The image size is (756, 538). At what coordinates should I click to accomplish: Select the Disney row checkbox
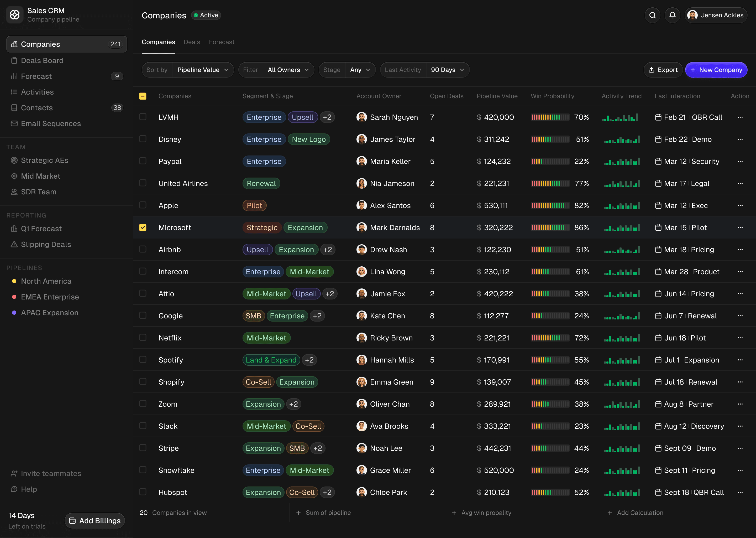click(x=143, y=139)
